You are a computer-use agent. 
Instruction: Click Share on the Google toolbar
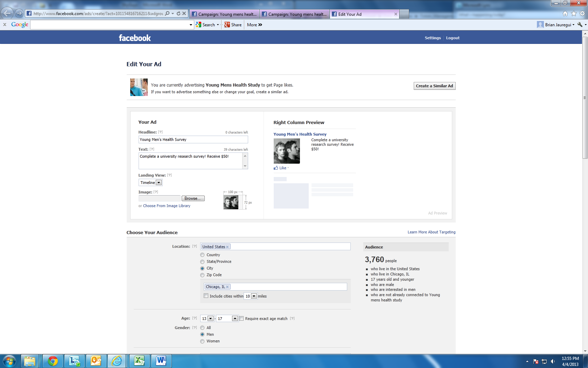point(233,25)
